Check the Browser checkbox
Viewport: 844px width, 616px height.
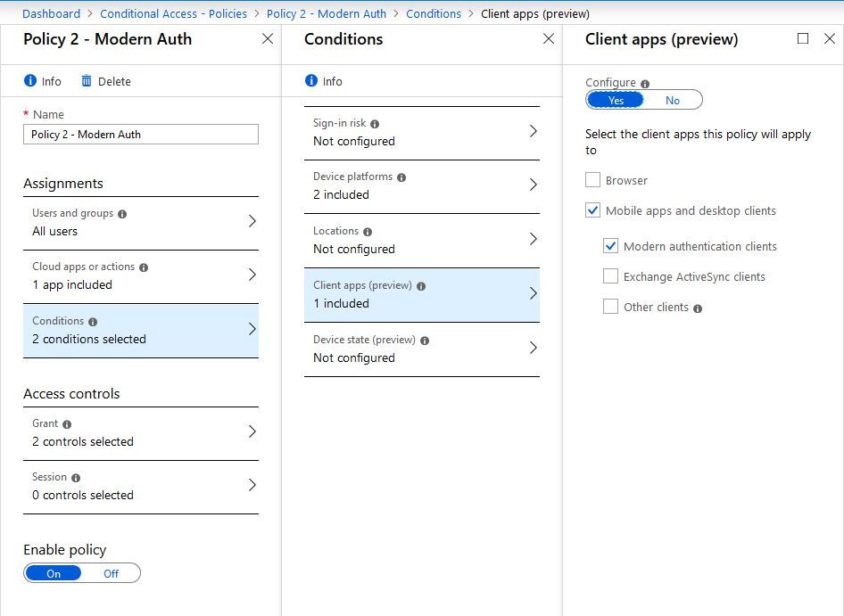[592, 180]
